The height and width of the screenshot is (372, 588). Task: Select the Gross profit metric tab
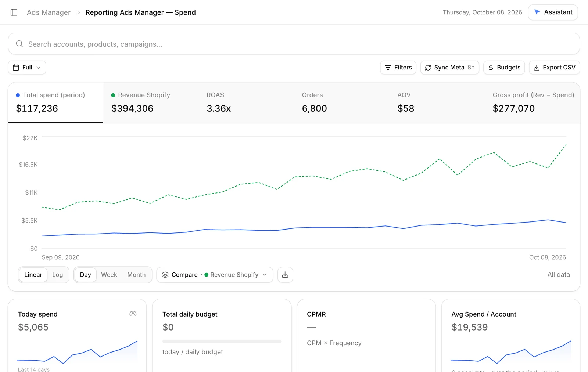[x=533, y=102]
